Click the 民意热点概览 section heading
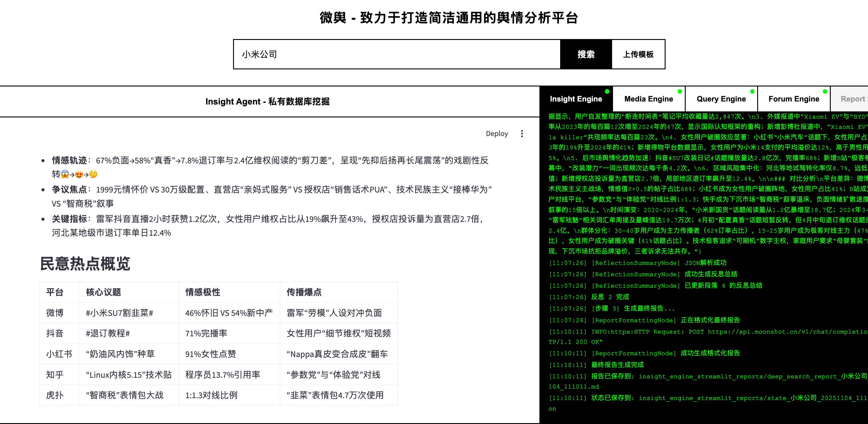The image size is (868, 424). [x=85, y=264]
